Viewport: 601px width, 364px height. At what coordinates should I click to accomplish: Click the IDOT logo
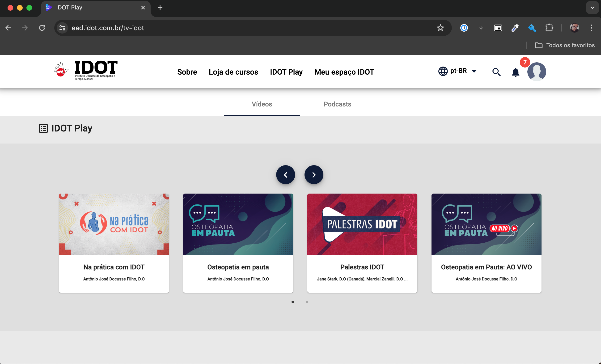pyautogui.click(x=86, y=71)
